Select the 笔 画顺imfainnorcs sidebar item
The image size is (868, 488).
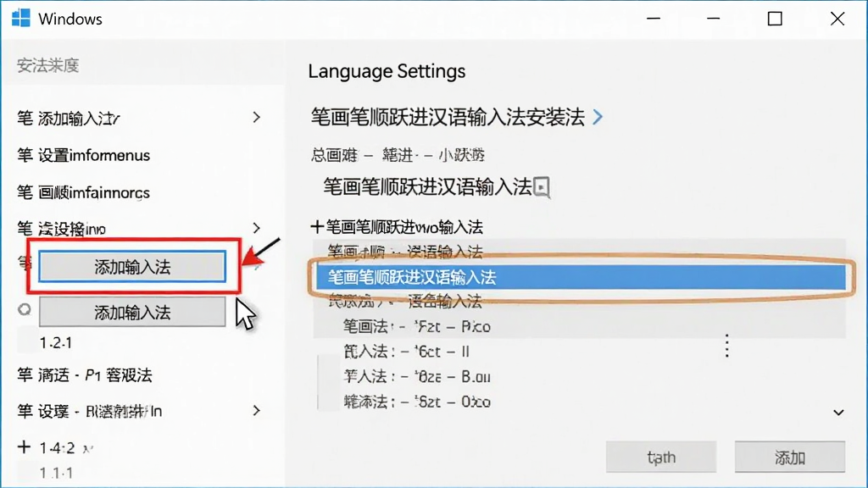[84, 192]
